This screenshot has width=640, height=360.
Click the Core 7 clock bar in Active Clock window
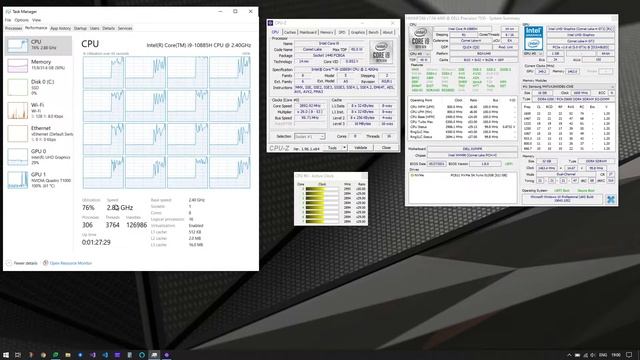point(322,222)
